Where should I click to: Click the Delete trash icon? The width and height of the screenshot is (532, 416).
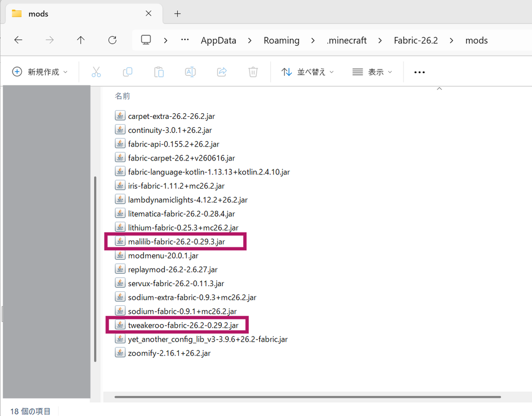coord(253,72)
